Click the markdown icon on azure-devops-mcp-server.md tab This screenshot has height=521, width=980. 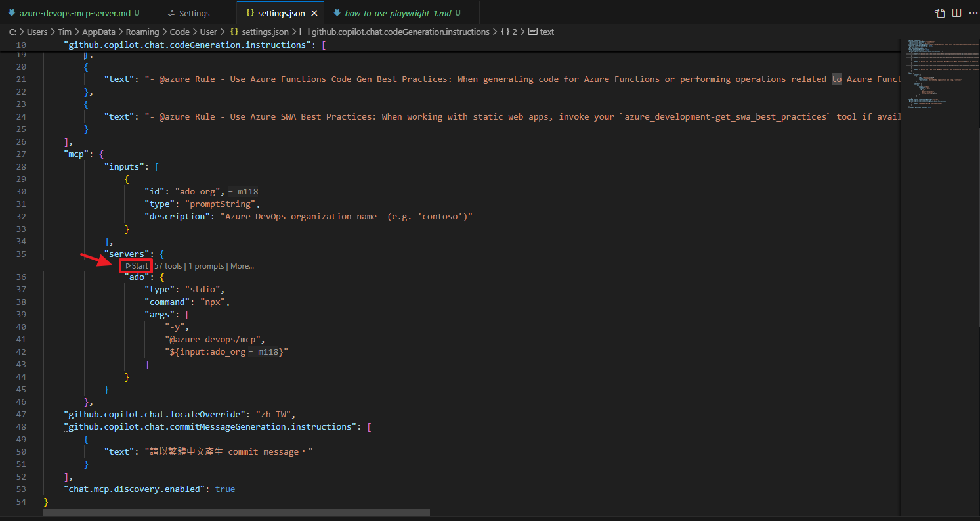tap(12, 13)
